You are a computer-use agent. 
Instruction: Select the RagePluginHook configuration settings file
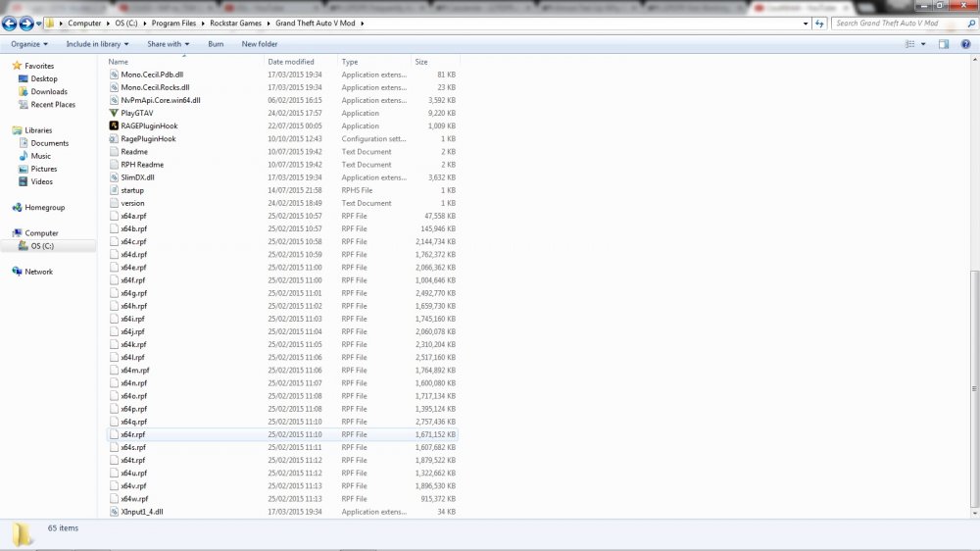pyautogui.click(x=148, y=139)
